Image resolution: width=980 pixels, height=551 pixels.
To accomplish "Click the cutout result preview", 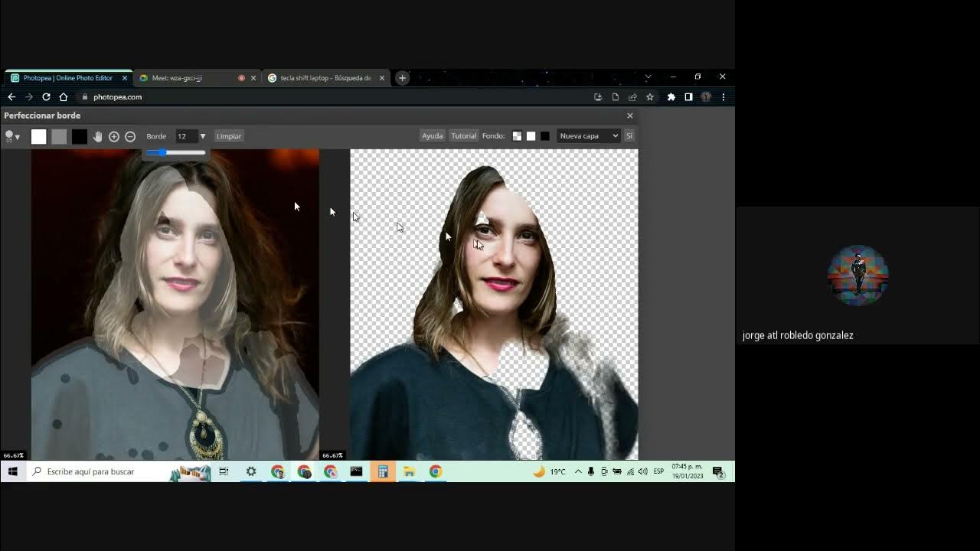I will (494, 305).
